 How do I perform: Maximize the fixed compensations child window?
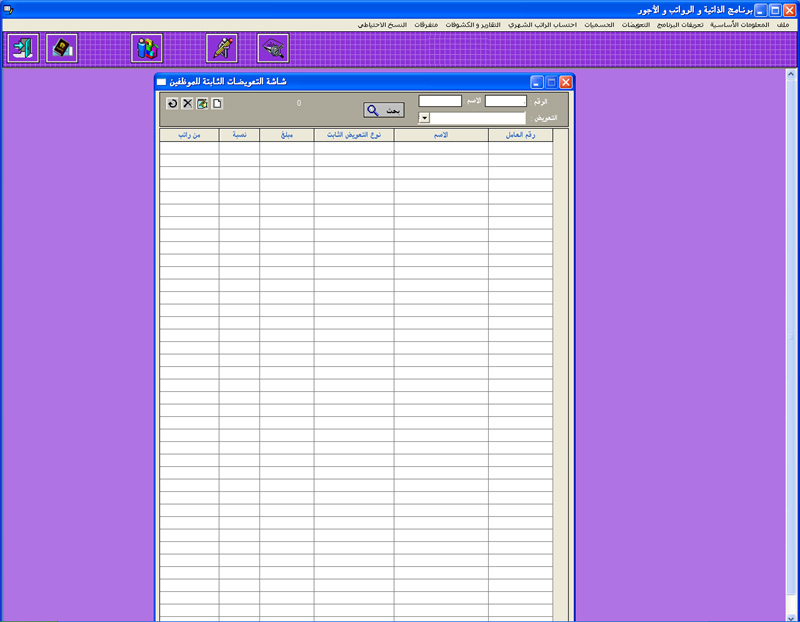[x=551, y=82]
